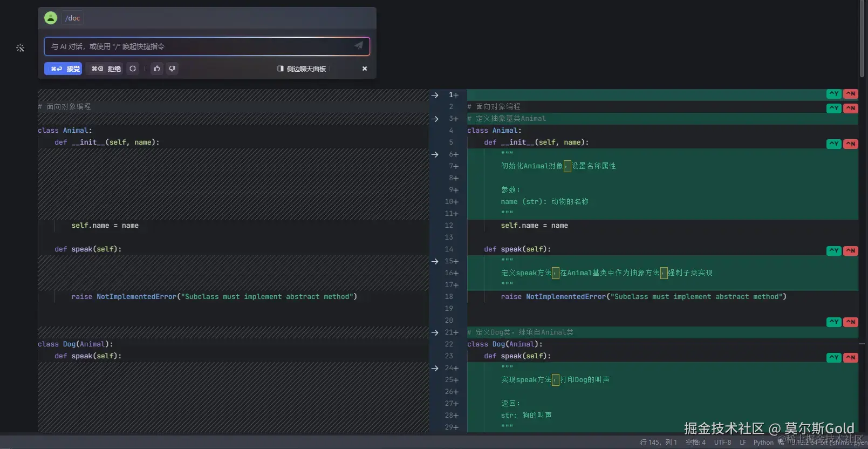
Task: Click the regenerate circular arrows icon
Action: pyautogui.click(x=133, y=69)
